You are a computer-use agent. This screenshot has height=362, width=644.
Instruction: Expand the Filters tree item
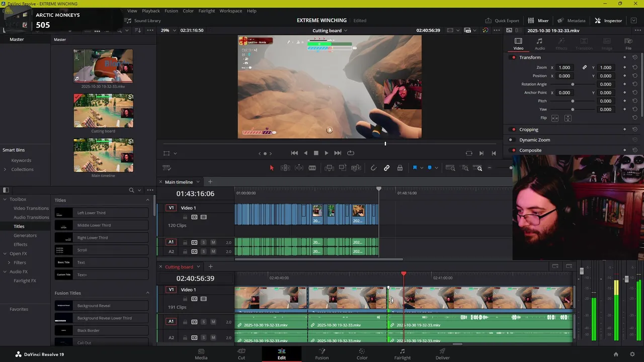[x=9, y=262]
